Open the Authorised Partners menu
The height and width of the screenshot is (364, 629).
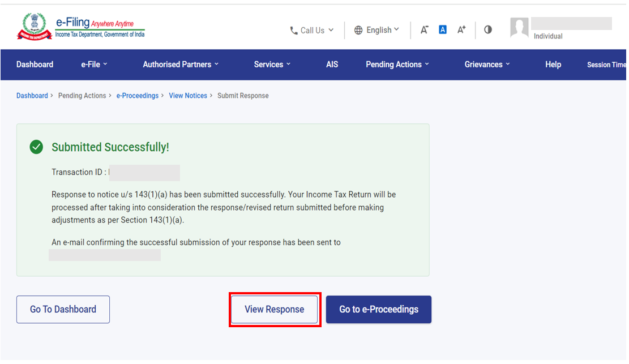[181, 65]
